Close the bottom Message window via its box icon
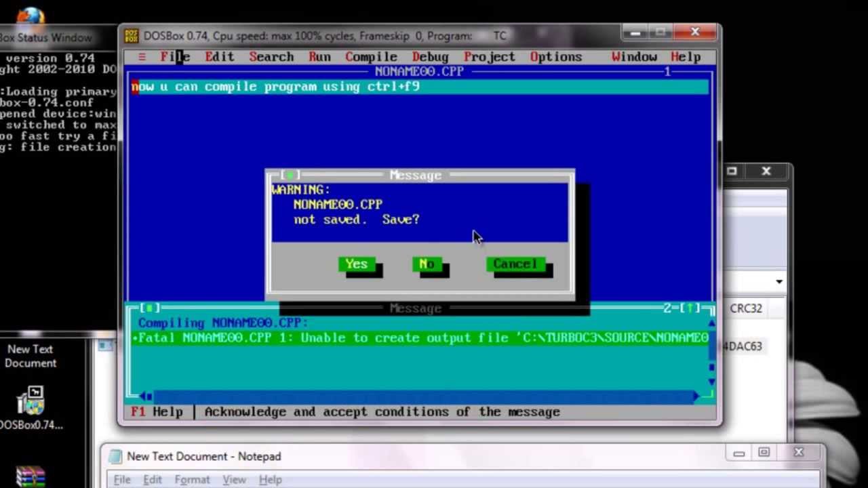 pos(149,308)
